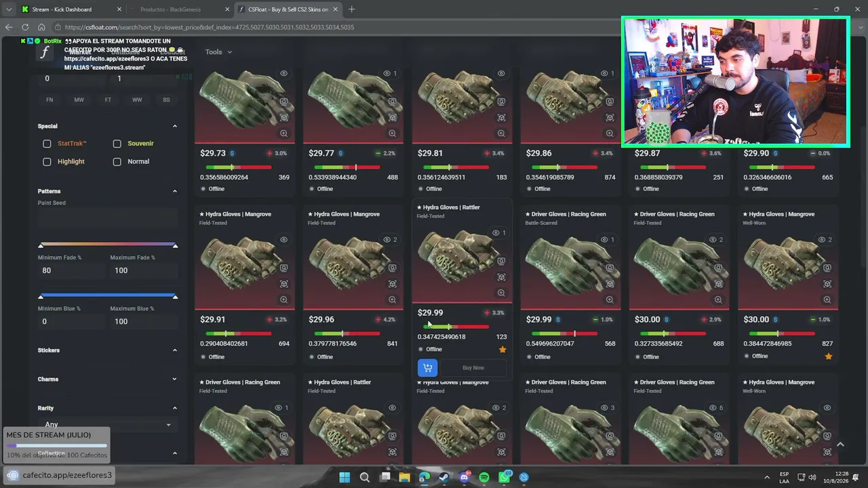This screenshot has width=868, height=488.
Task: Collapse the Special filter section
Action: (x=175, y=126)
